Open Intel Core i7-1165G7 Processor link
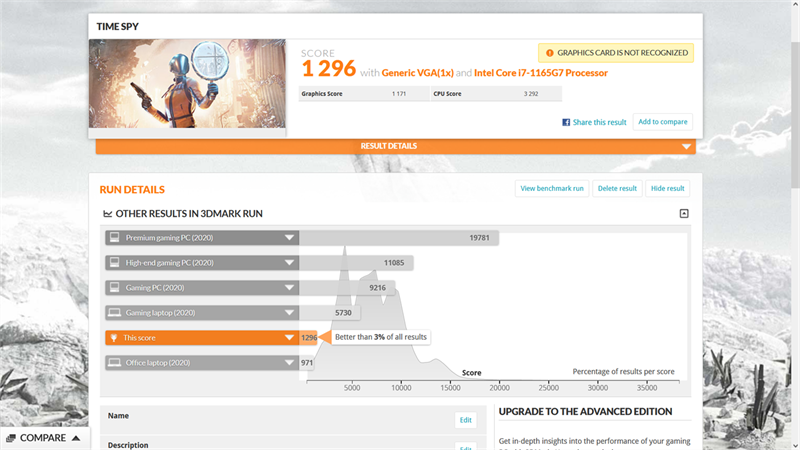 pos(541,73)
